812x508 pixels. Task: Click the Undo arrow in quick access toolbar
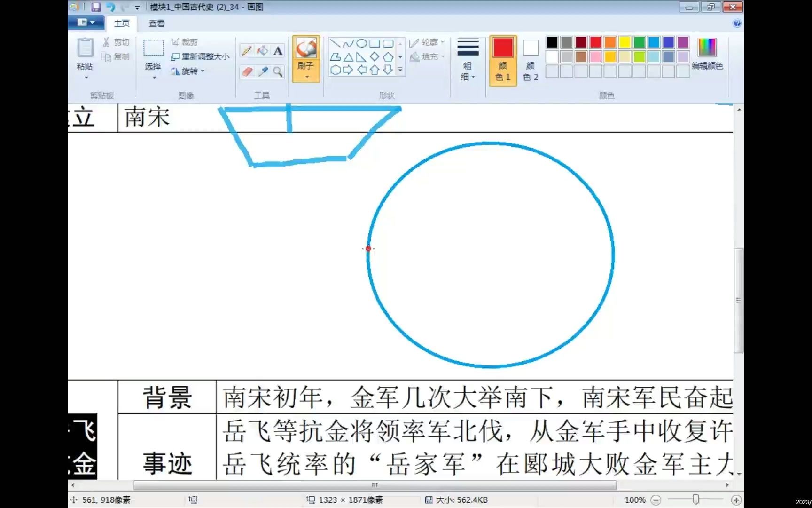110,7
